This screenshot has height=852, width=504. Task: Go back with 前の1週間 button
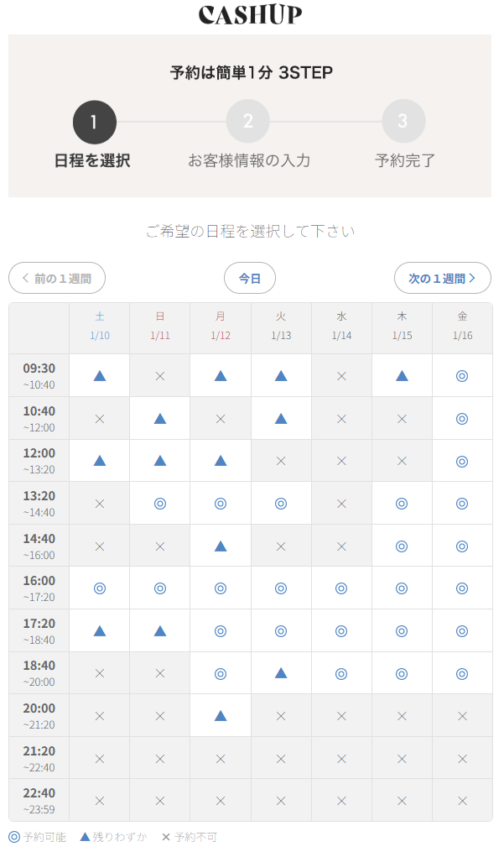click(57, 279)
